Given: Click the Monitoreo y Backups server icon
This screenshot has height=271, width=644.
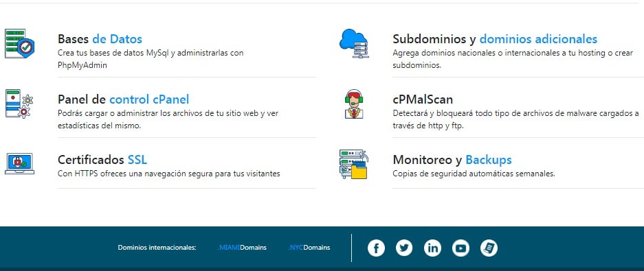Looking at the screenshot, I should [354, 164].
